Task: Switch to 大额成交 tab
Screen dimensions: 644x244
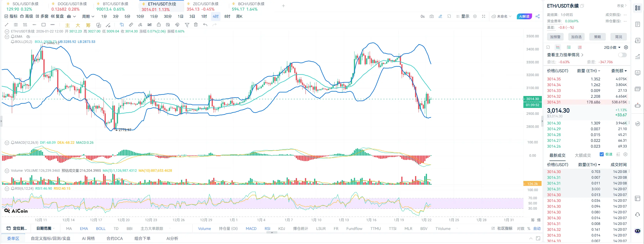Action: click(x=583, y=156)
